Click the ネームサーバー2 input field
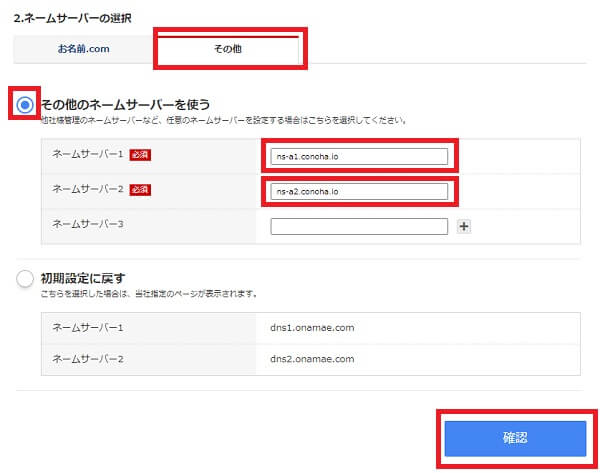The image size is (600, 473). coord(359,191)
